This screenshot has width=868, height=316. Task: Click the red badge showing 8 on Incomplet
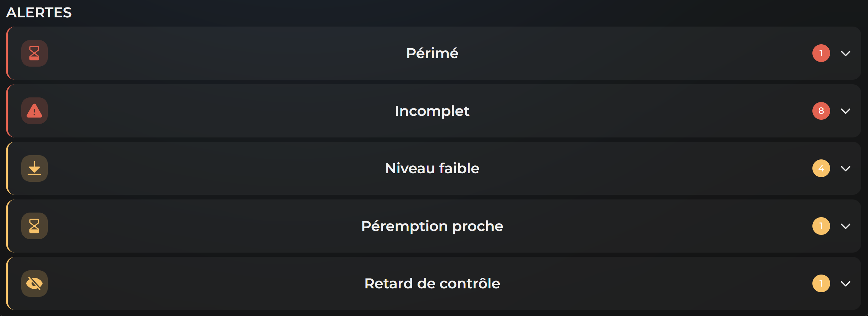coord(821,111)
